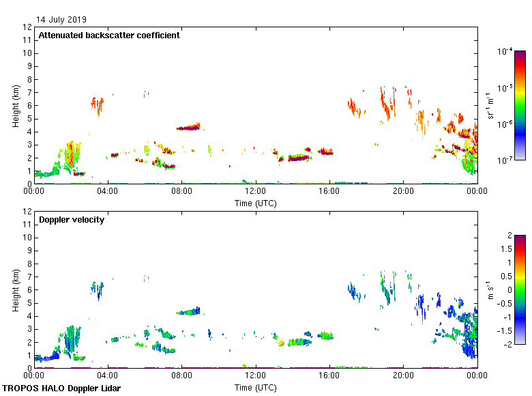Select the Doppler velocity plot title
The width and height of the screenshot is (532, 396).
[x=71, y=220]
